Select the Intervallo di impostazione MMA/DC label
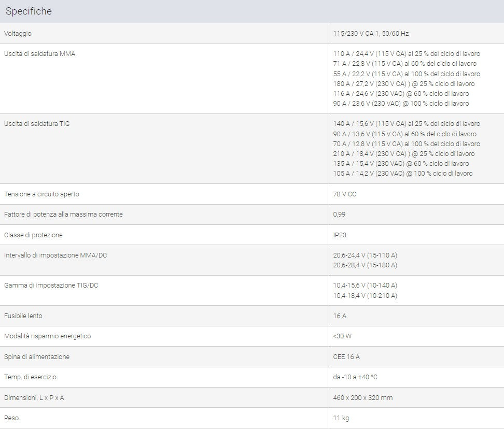The width and height of the screenshot is (504, 429). click(55, 255)
